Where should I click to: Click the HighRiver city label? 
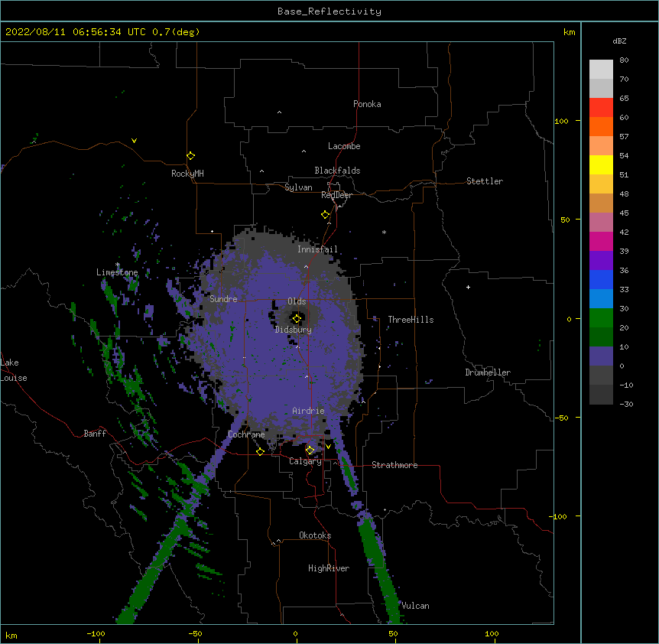click(x=329, y=568)
